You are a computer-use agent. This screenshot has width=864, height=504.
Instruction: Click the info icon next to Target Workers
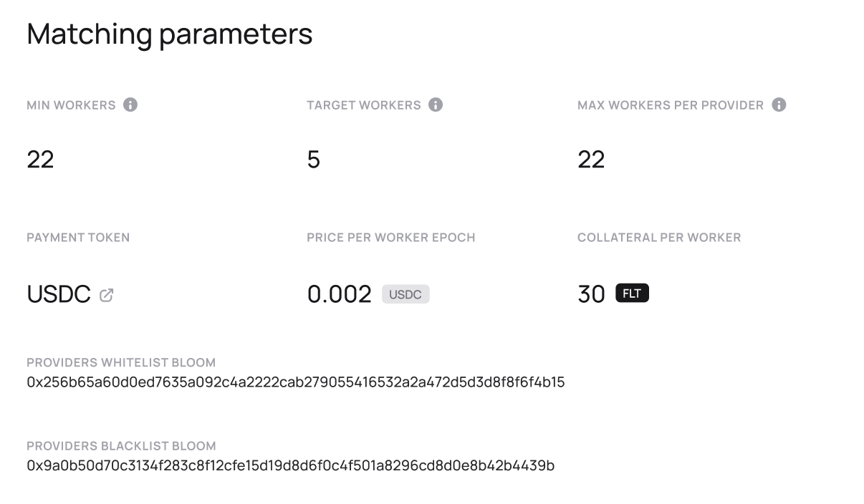[436, 105]
